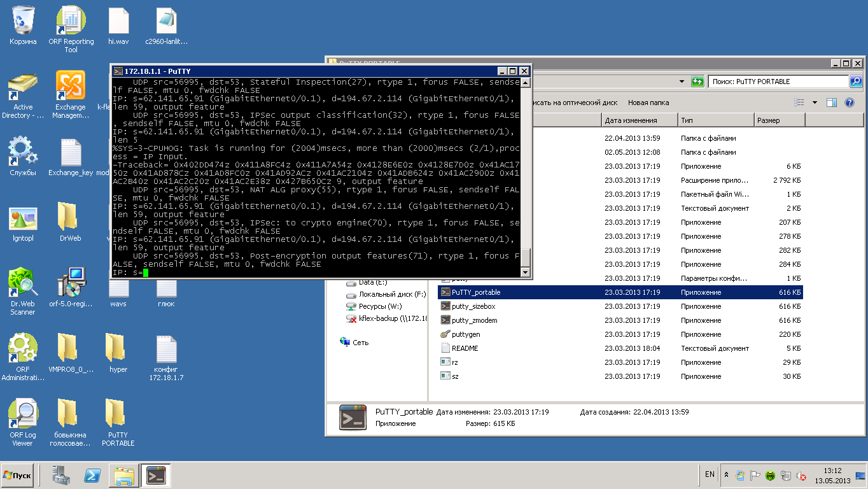Open the view options dropdown arrow
Image resolution: width=868 pixels, height=489 pixels.
tap(814, 103)
